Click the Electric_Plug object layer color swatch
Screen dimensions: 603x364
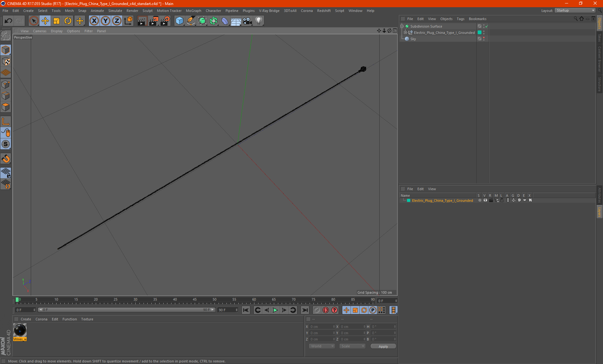coord(480,33)
